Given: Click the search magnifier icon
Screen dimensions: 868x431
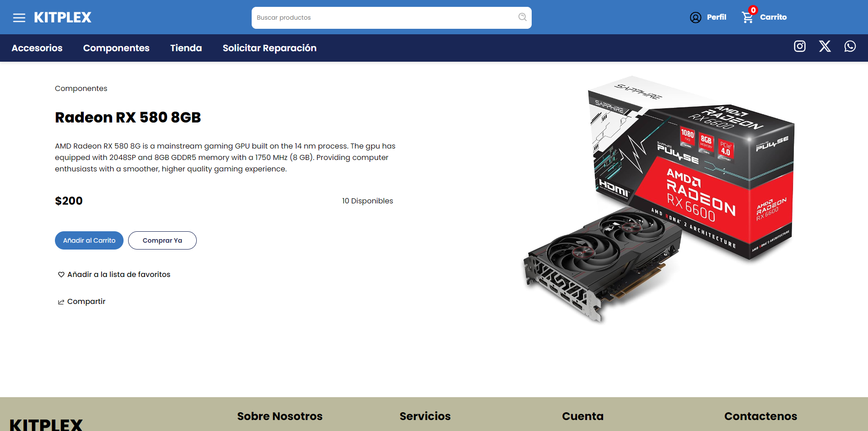Looking at the screenshot, I should pyautogui.click(x=522, y=17).
